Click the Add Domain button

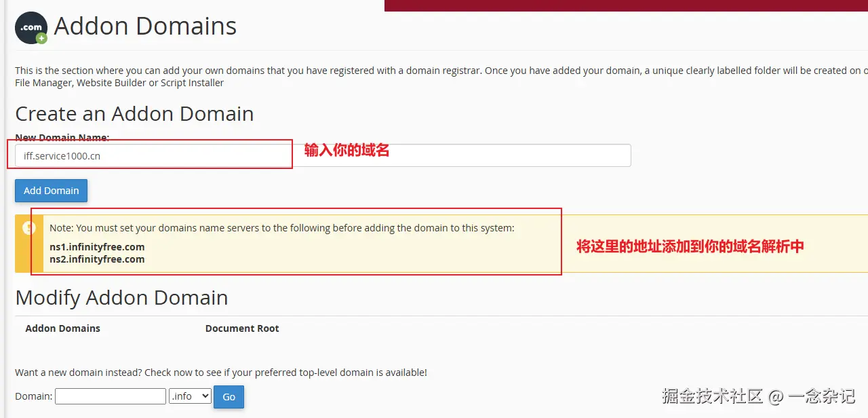(52, 191)
